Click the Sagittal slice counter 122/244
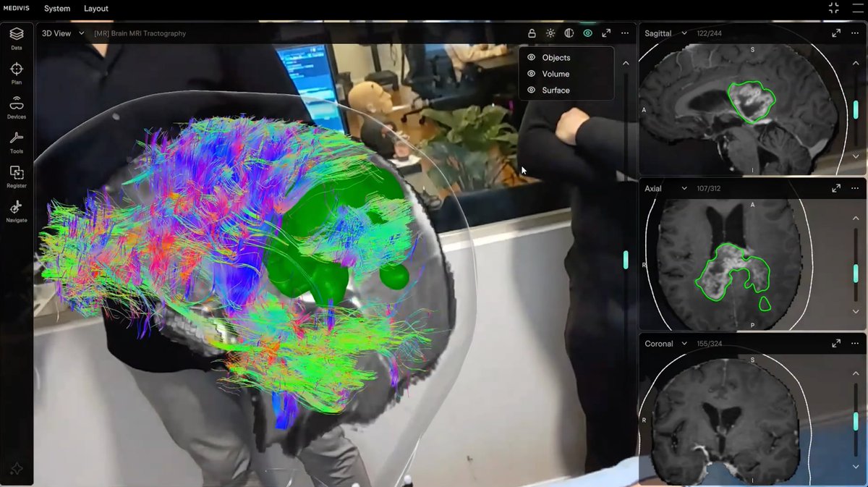Viewport: 868px width, 487px height. pyautogui.click(x=709, y=33)
